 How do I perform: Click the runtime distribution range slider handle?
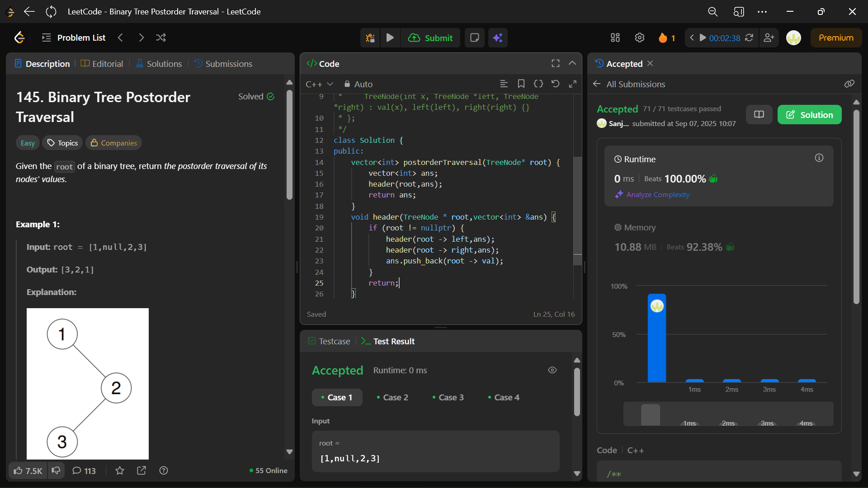650,414
